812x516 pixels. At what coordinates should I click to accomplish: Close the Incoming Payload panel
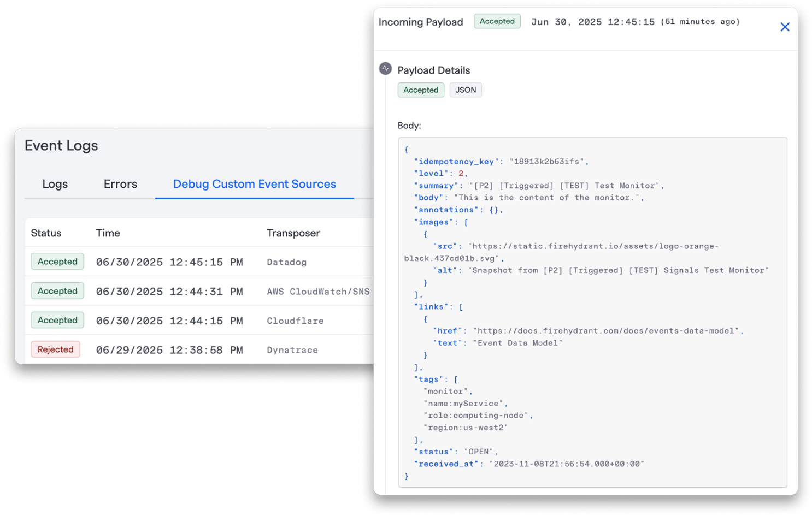(785, 27)
